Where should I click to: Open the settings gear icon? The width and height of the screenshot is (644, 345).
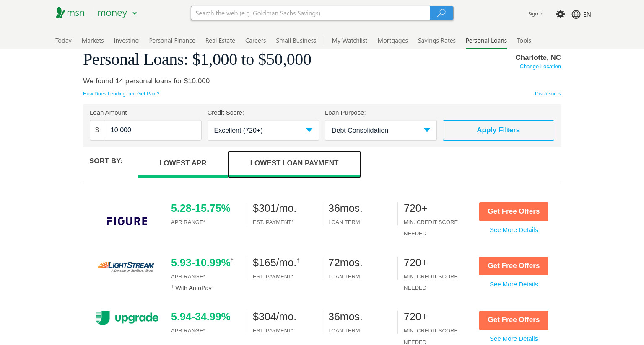pyautogui.click(x=560, y=14)
